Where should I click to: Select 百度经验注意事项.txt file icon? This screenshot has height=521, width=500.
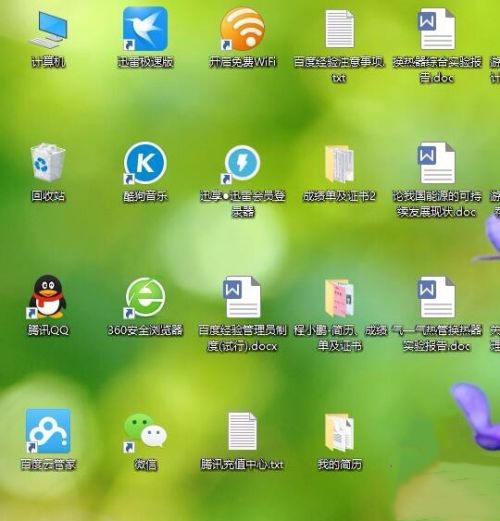click(339, 29)
